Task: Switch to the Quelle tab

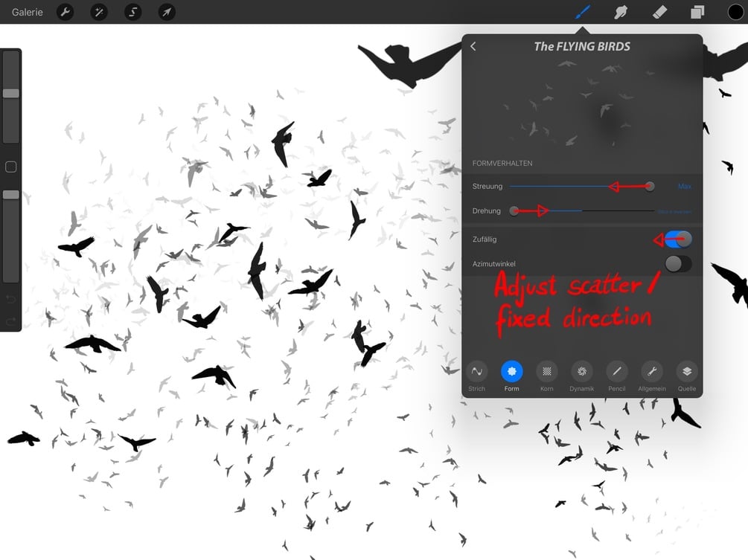Action: click(x=687, y=376)
